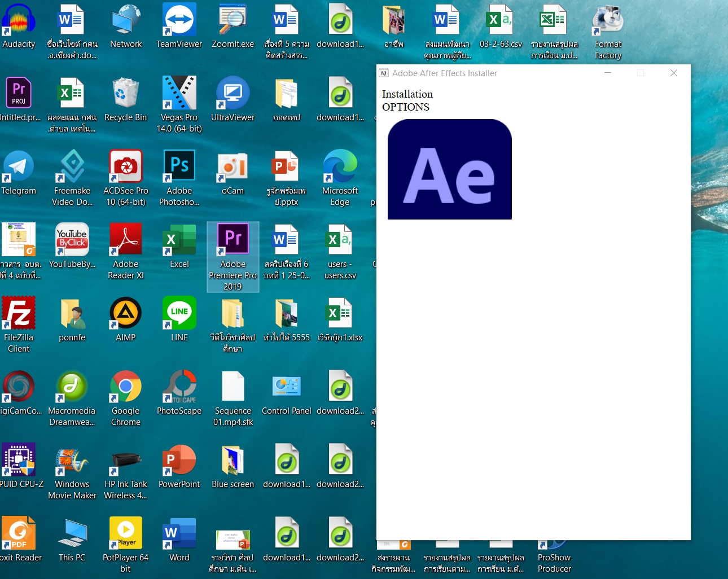This screenshot has height=579, width=728.
Task: Open the Sequence 01.mp4.sfk file
Action: [x=233, y=398]
